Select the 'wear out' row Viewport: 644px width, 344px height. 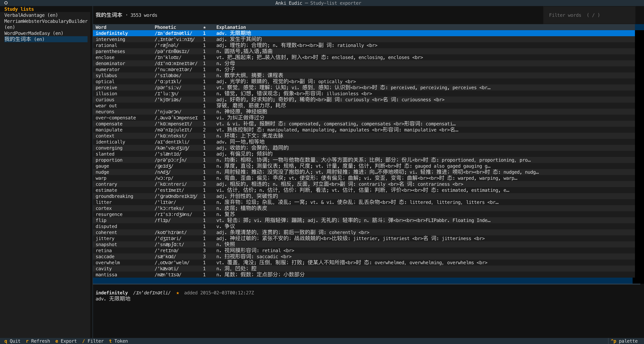pyautogui.click(x=364, y=106)
